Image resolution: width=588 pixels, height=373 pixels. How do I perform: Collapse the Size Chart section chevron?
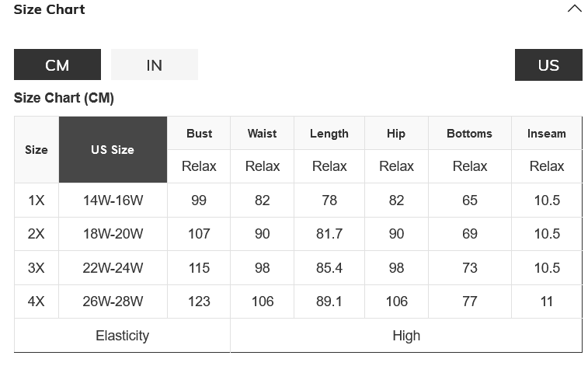tap(574, 9)
